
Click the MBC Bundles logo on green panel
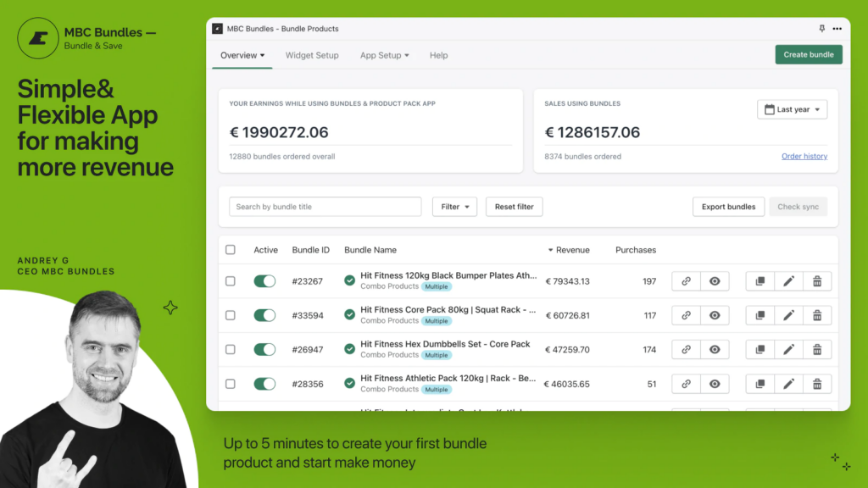pyautogui.click(x=37, y=38)
